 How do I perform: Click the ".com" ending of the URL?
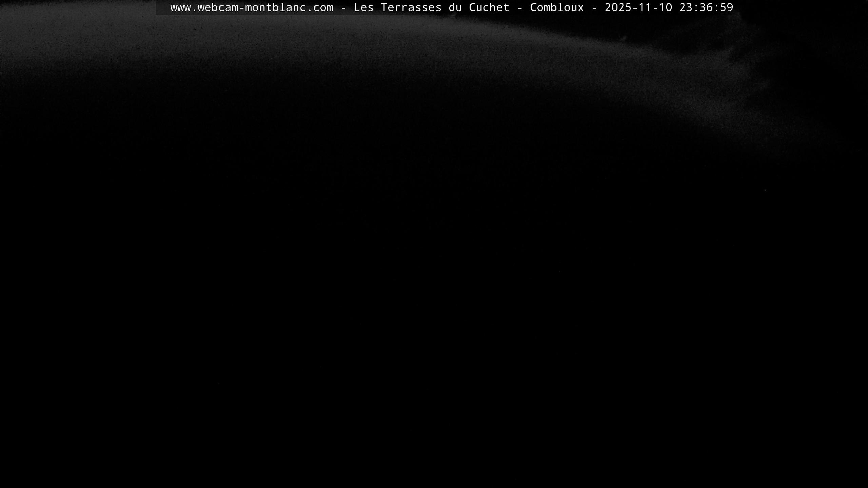319,8
